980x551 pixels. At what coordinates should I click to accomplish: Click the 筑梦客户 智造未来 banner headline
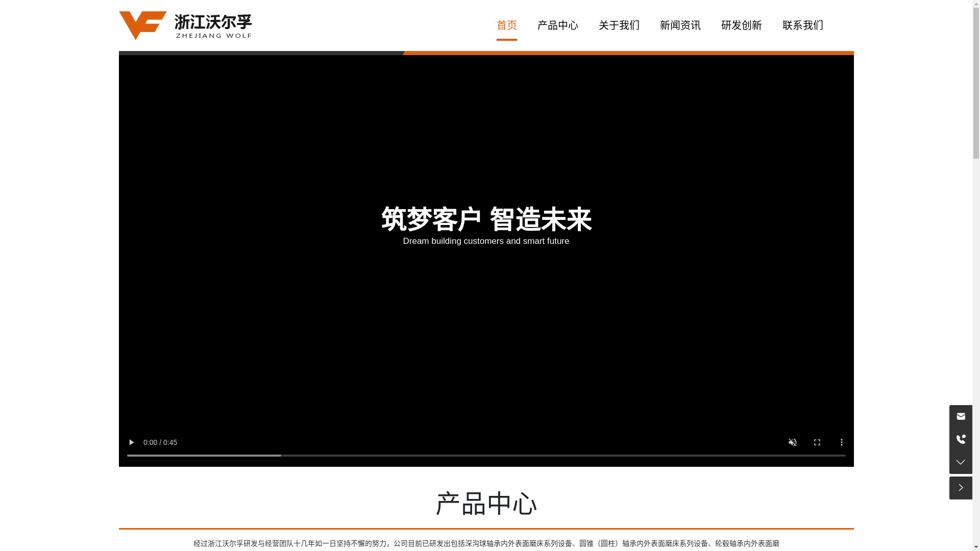(x=486, y=219)
